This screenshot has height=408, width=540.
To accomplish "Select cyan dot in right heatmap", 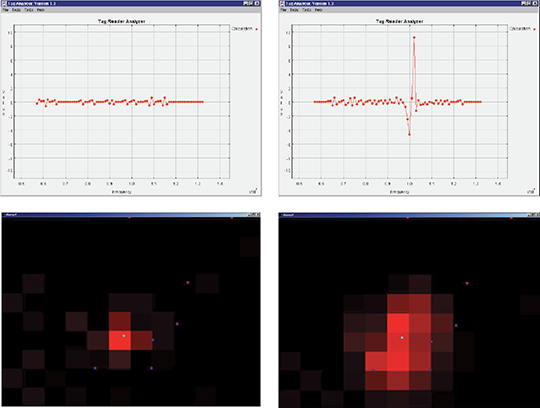I will coord(402,338).
